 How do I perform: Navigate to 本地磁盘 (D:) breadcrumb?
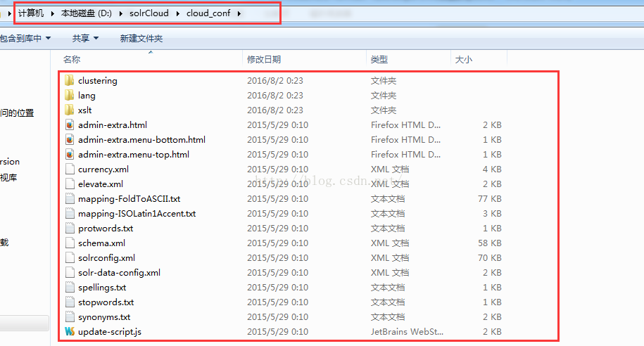(87, 13)
